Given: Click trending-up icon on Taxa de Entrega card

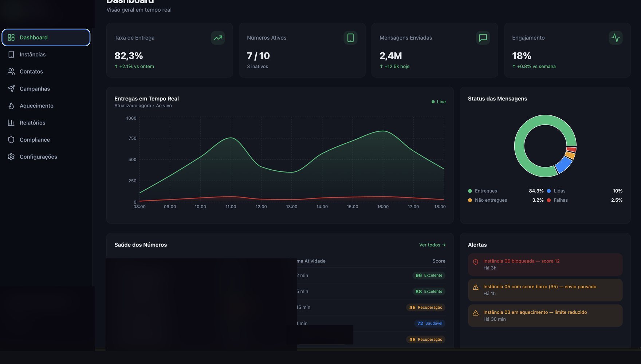Looking at the screenshot, I should 218,38.
